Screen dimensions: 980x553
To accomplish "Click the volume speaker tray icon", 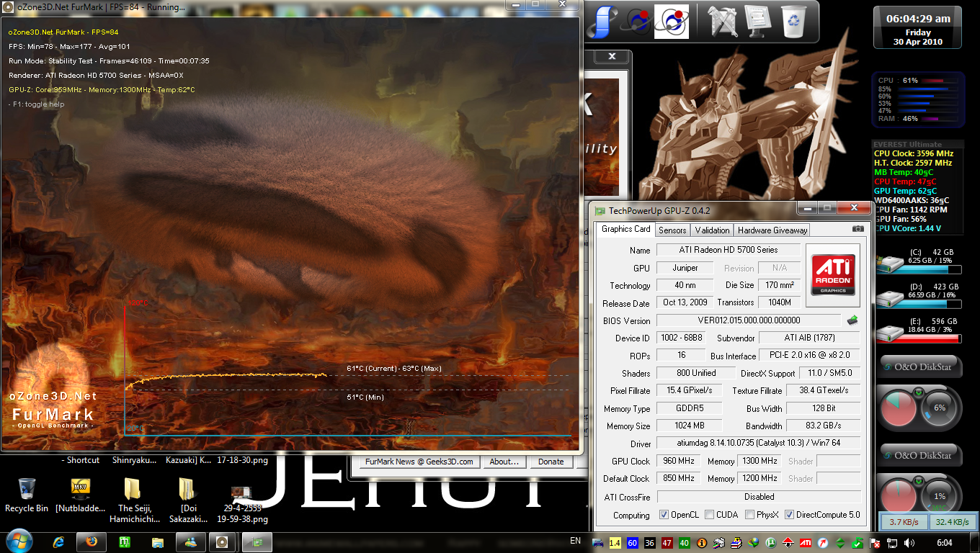I will (x=909, y=542).
